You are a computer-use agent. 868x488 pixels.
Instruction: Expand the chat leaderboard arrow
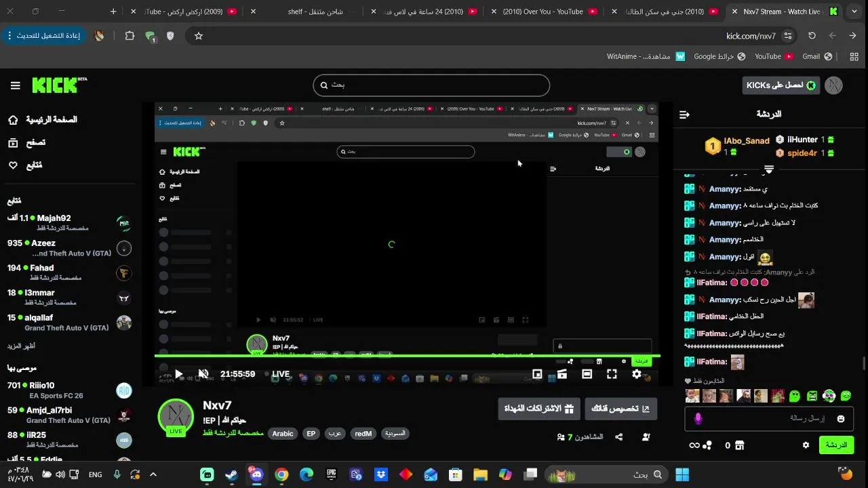[769, 169]
